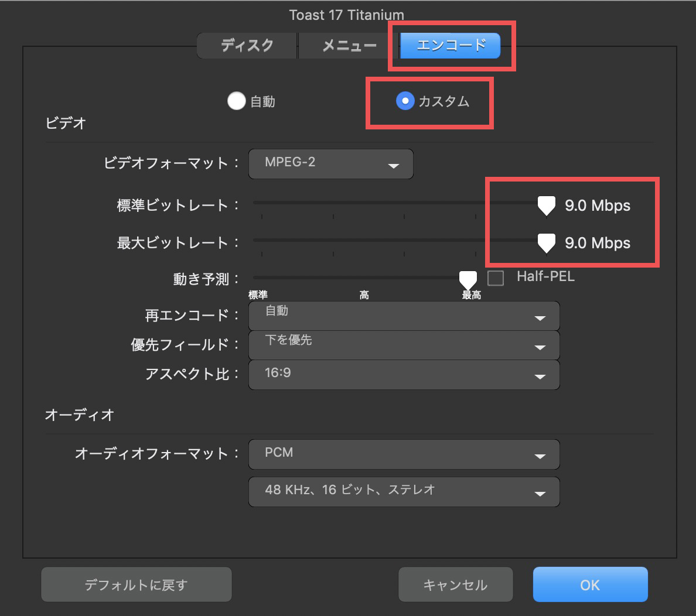The image size is (696, 616).
Task: Select the 自動 encoding option
Action: (x=237, y=101)
